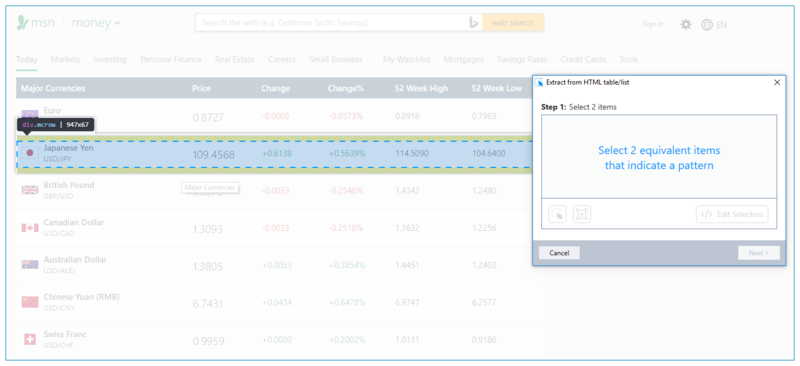Click the Swiss Franc currency name
The image size is (800, 366).
click(65, 334)
